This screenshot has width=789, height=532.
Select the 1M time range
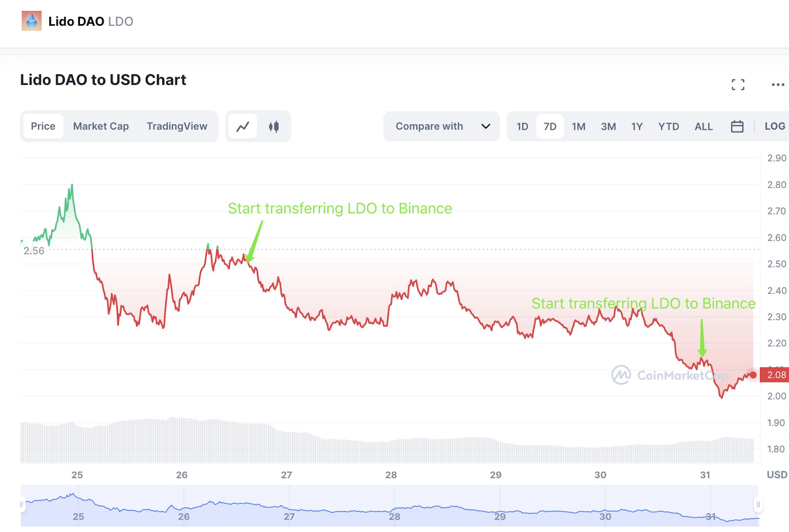click(578, 127)
